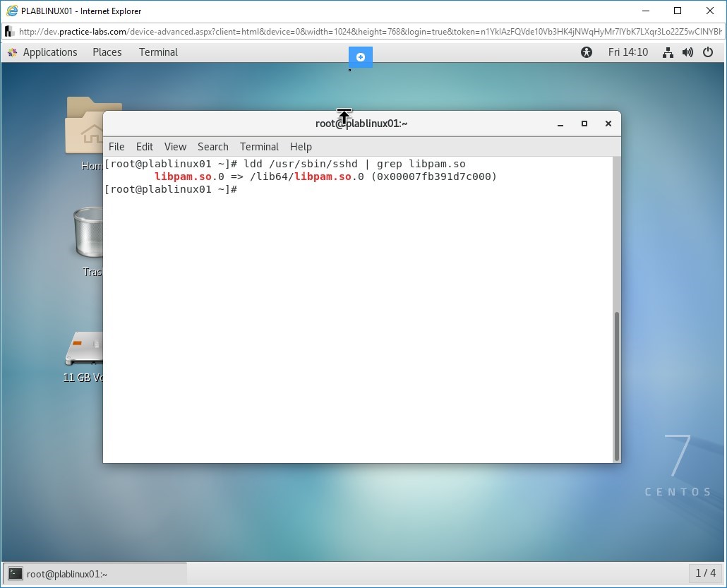Click the Fri 14:10 clock

coord(627,52)
